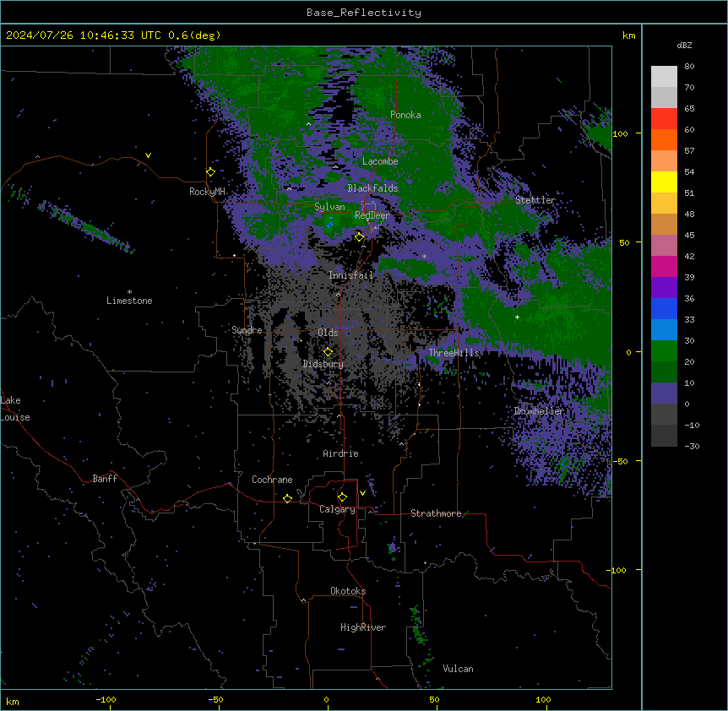Click the Cochrane label
Viewport: 728px width, 711px height.
272,480
